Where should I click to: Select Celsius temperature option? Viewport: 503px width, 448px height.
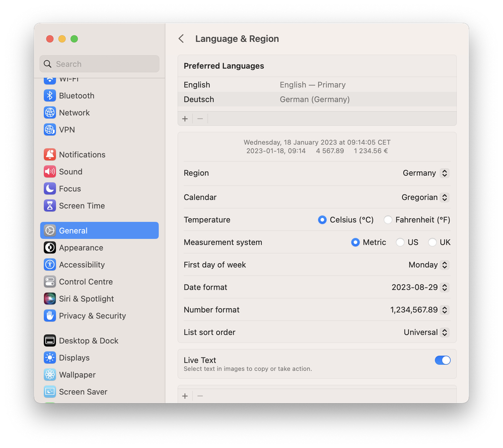(322, 219)
